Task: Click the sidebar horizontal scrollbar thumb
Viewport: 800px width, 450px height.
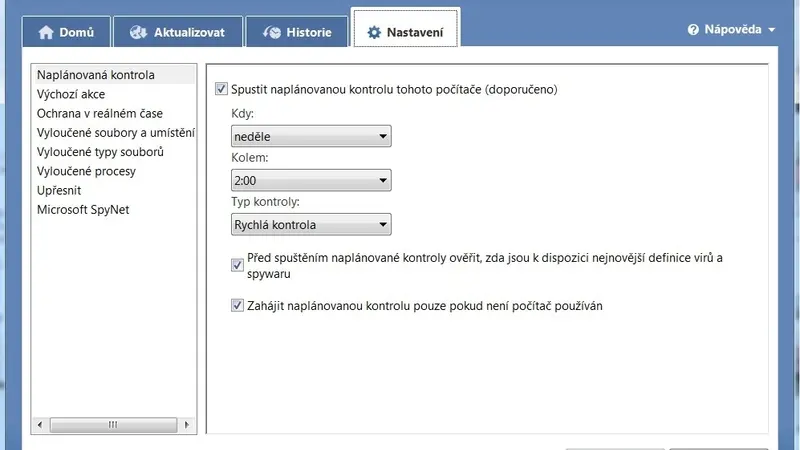Action: (x=113, y=424)
